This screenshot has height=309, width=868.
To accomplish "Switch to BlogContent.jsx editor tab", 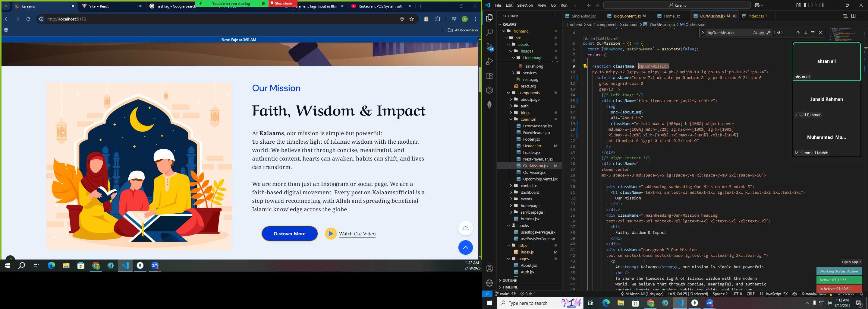I will (629, 16).
